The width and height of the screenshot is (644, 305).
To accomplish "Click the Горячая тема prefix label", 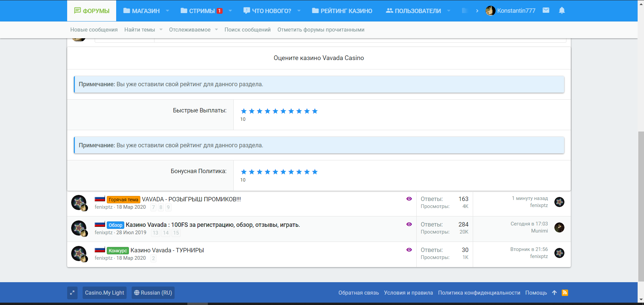I will click(x=124, y=199).
